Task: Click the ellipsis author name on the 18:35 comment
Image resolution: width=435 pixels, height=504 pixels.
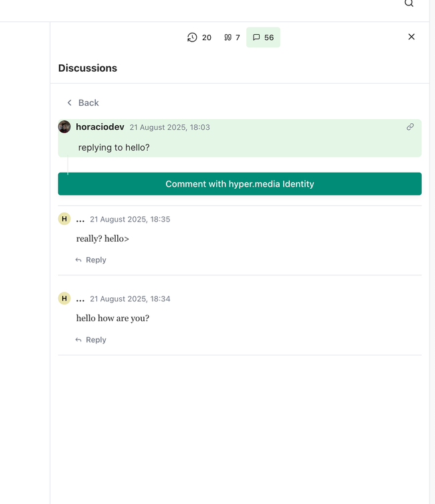Action: 80,220
